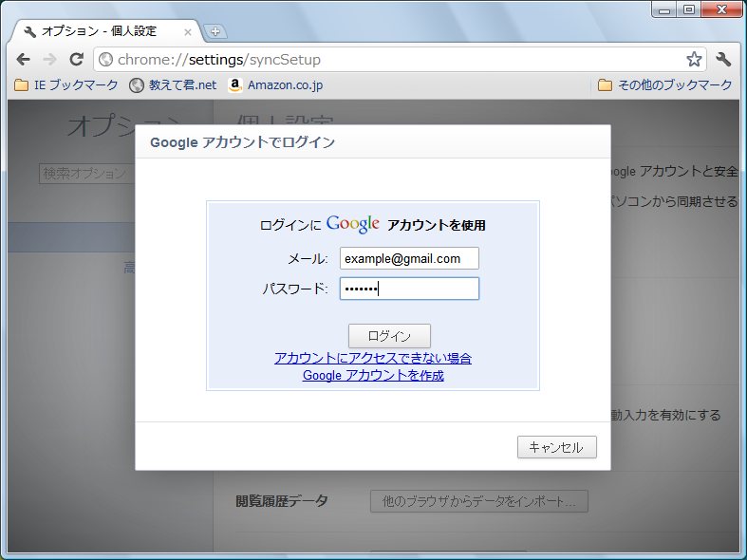This screenshot has width=747, height=560.
Task: Focus the パスワード password field
Action: coord(409,289)
